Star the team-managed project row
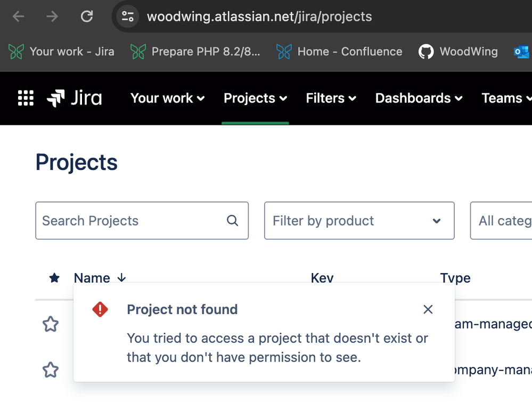The height and width of the screenshot is (402, 532). click(51, 324)
